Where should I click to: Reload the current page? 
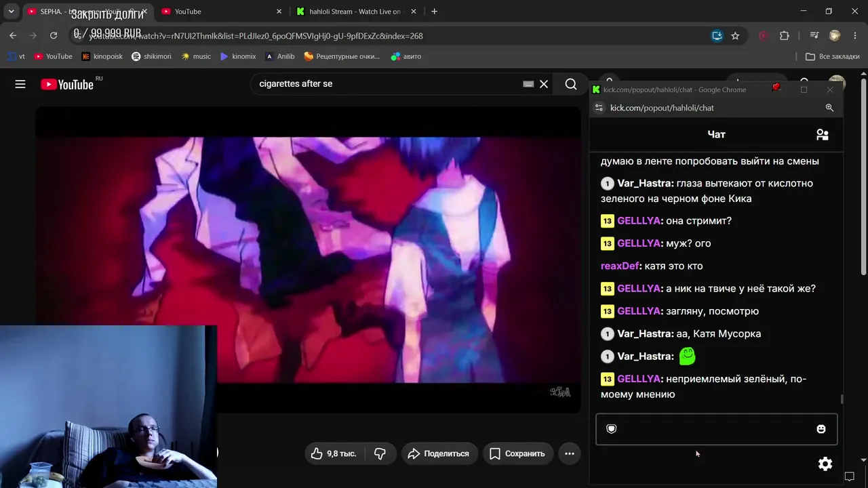[54, 36]
